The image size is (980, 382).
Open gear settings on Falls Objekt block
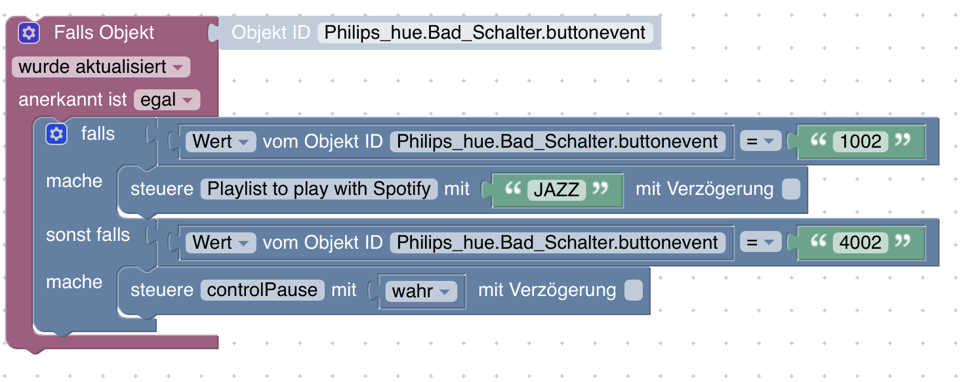tap(30, 33)
